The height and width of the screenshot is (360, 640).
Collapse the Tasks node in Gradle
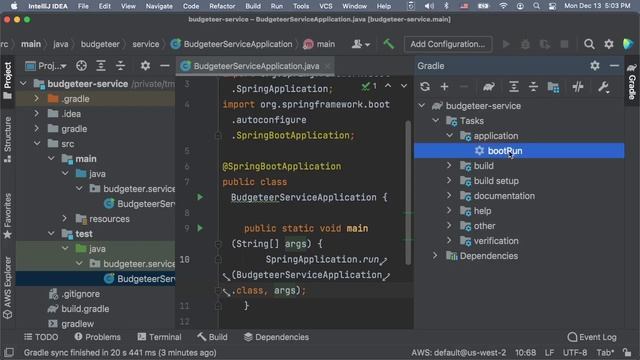(436, 121)
